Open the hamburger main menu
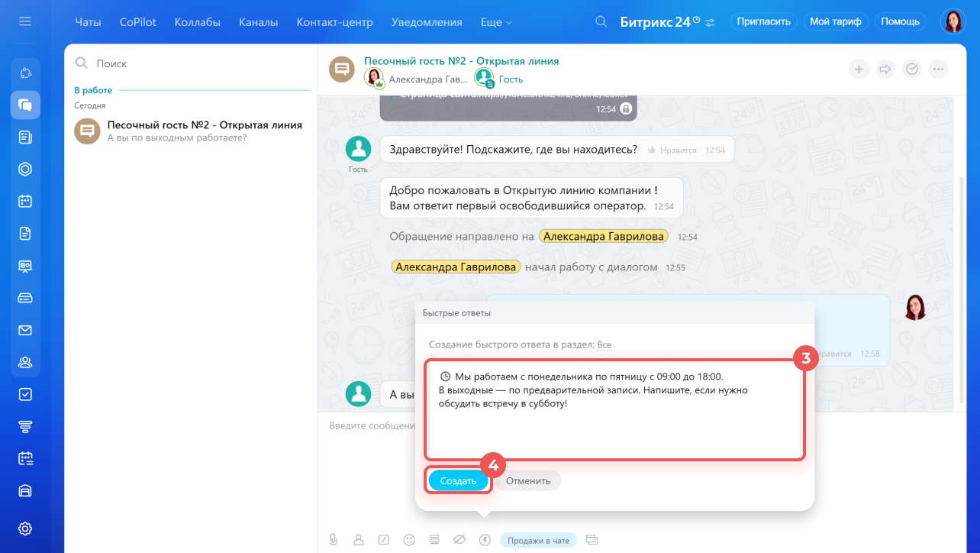Viewport: 980px width, 553px height. (25, 21)
